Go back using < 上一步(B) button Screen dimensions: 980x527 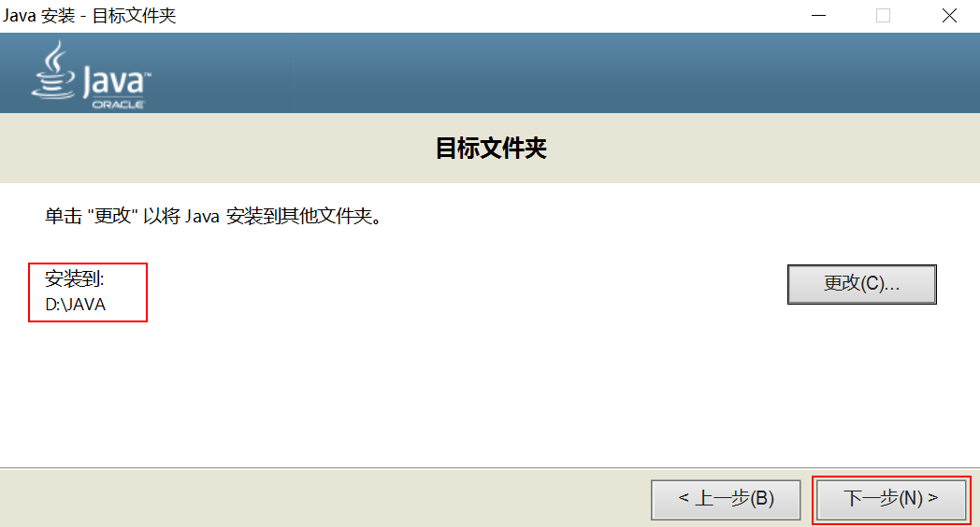[x=726, y=499]
